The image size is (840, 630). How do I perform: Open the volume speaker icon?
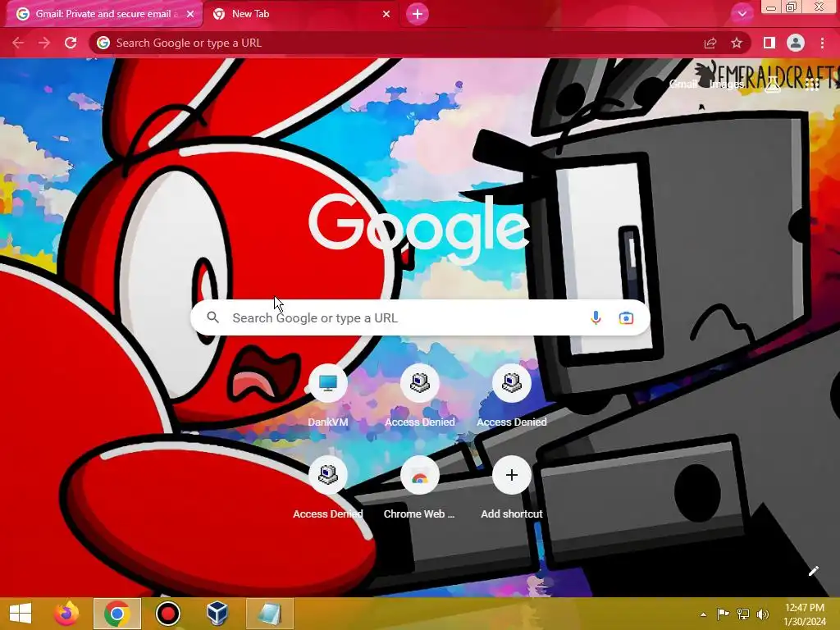click(x=763, y=614)
